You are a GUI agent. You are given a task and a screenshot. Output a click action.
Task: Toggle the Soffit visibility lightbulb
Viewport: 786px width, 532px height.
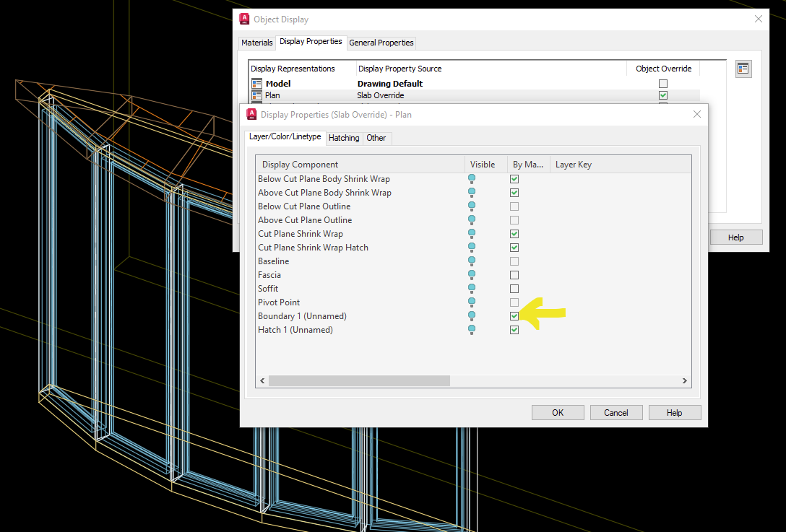[472, 288]
